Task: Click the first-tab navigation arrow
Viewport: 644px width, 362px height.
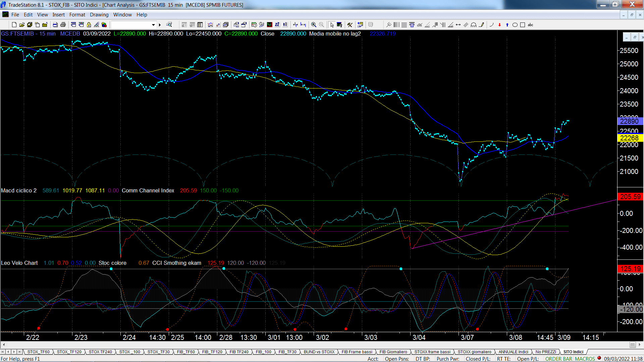Action: (3, 352)
